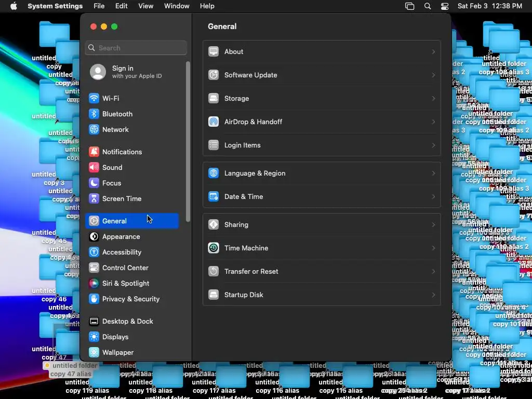This screenshot has width=532, height=399.
Task: Expand the Startup Disk row chevron
Action: pos(433,295)
